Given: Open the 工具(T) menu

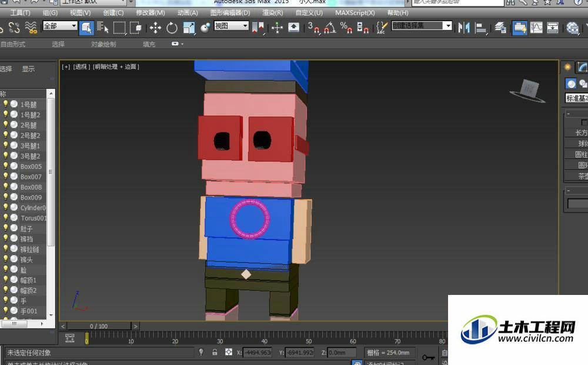Looking at the screenshot, I should (x=20, y=12).
